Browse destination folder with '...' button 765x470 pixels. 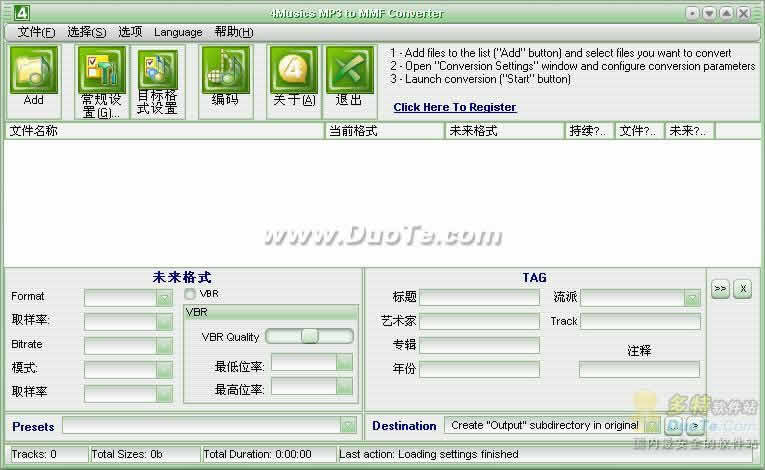point(674,426)
